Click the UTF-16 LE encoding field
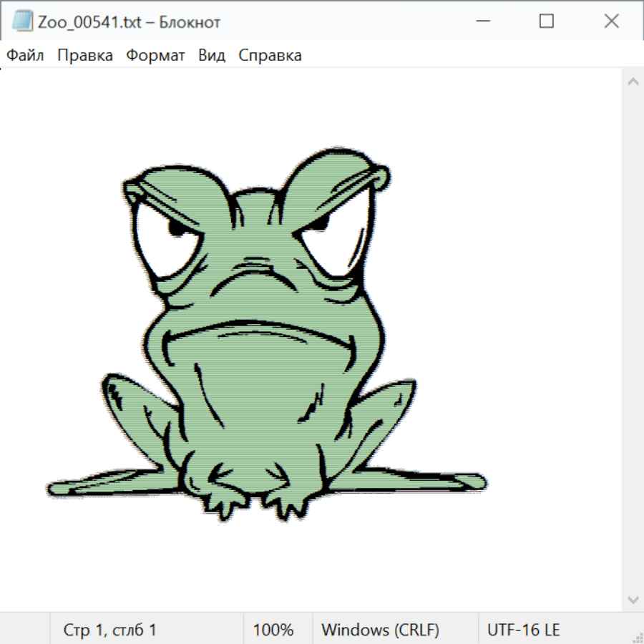Viewport: 644px width, 644px height. tap(523, 630)
